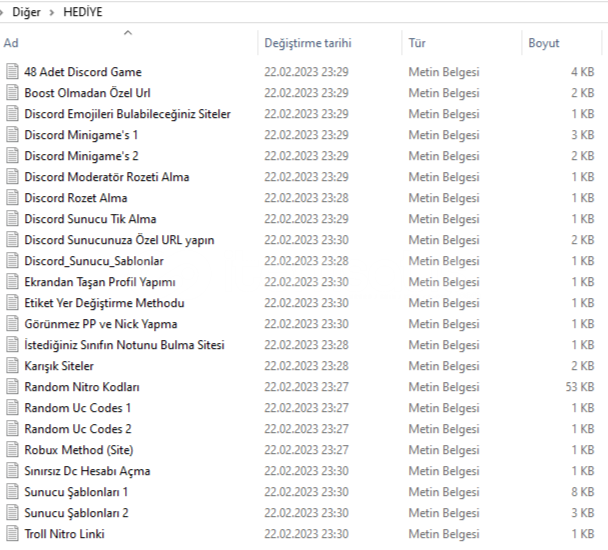Click the file icon beside Boost Olmadan Özel Url

[12, 93]
